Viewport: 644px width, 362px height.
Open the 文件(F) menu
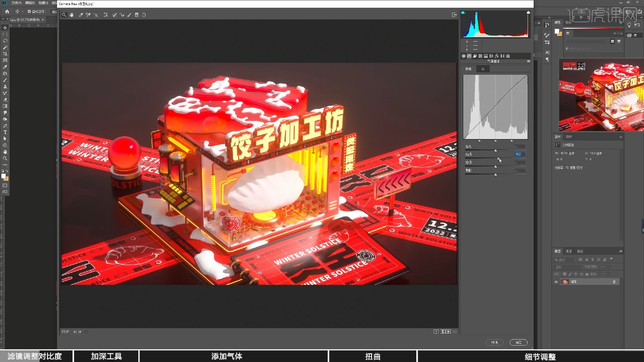[16, 3]
